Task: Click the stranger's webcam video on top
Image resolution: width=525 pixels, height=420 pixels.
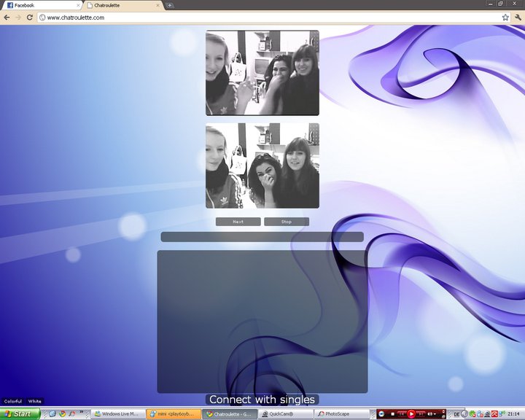Action: (x=262, y=73)
